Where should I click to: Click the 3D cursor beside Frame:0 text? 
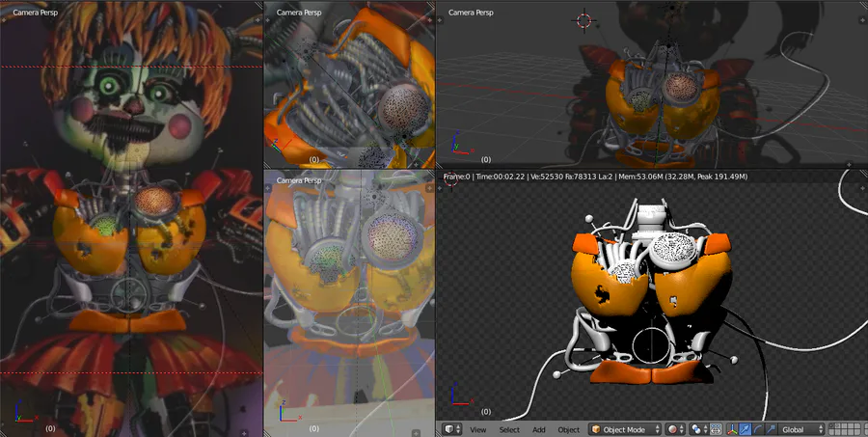[451, 180]
